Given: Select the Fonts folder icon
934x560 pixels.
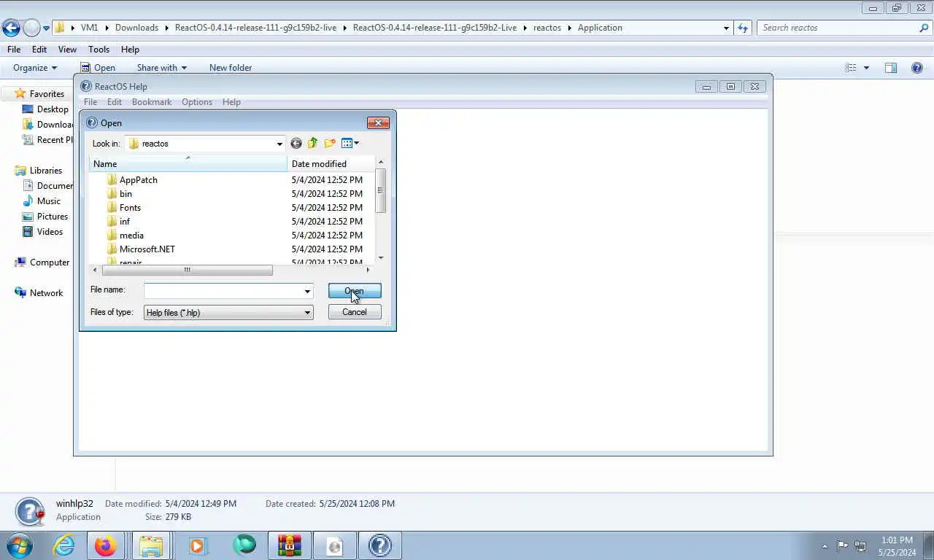Looking at the screenshot, I should (x=112, y=208).
